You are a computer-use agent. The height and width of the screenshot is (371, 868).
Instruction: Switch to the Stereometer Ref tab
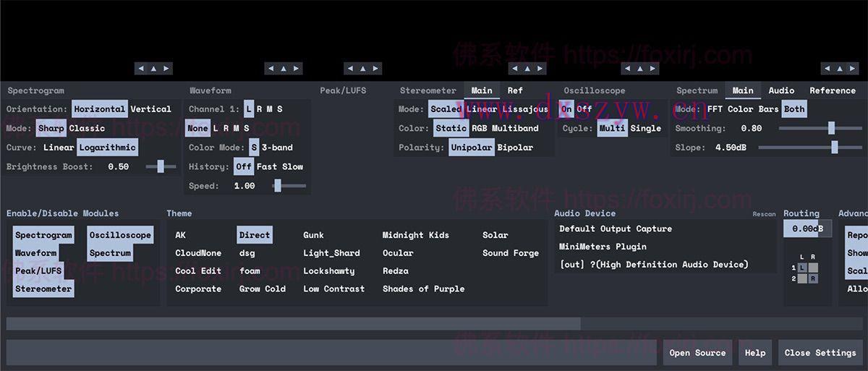(515, 90)
